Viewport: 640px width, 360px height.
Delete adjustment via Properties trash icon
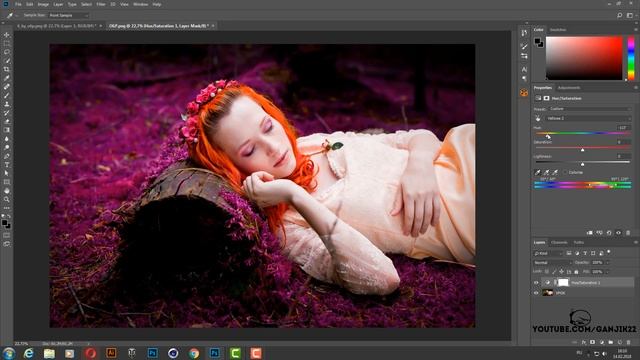pyautogui.click(x=628, y=233)
